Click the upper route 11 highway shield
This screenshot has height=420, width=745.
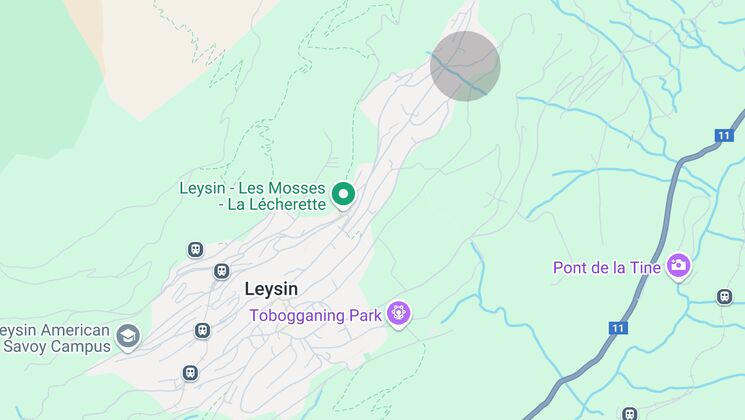tap(724, 136)
